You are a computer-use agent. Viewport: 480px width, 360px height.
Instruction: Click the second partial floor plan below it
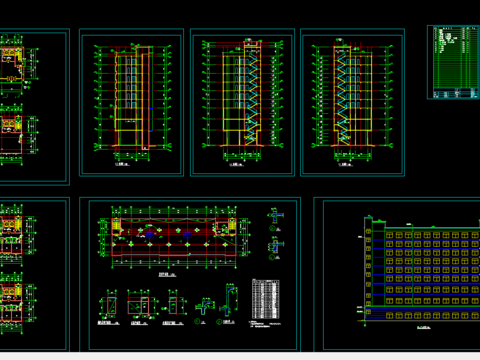(x=18, y=135)
